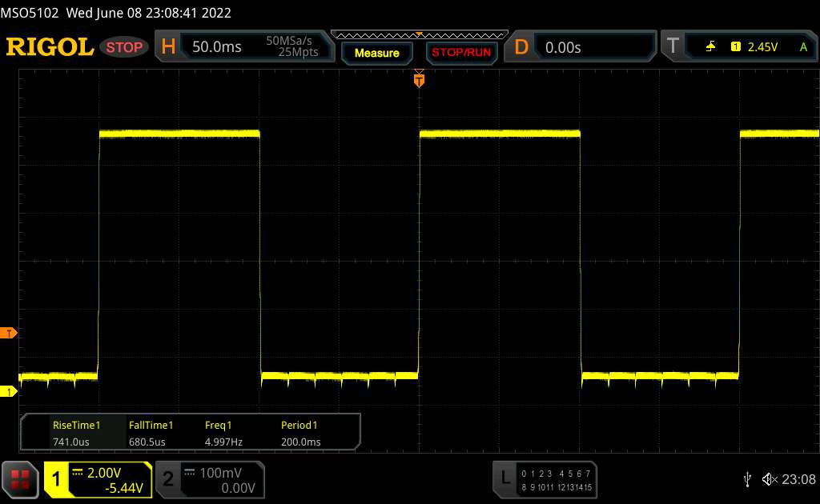The height and width of the screenshot is (504, 820).
Task: Click the 200.0ms period value
Action: (x=301, y=442)
